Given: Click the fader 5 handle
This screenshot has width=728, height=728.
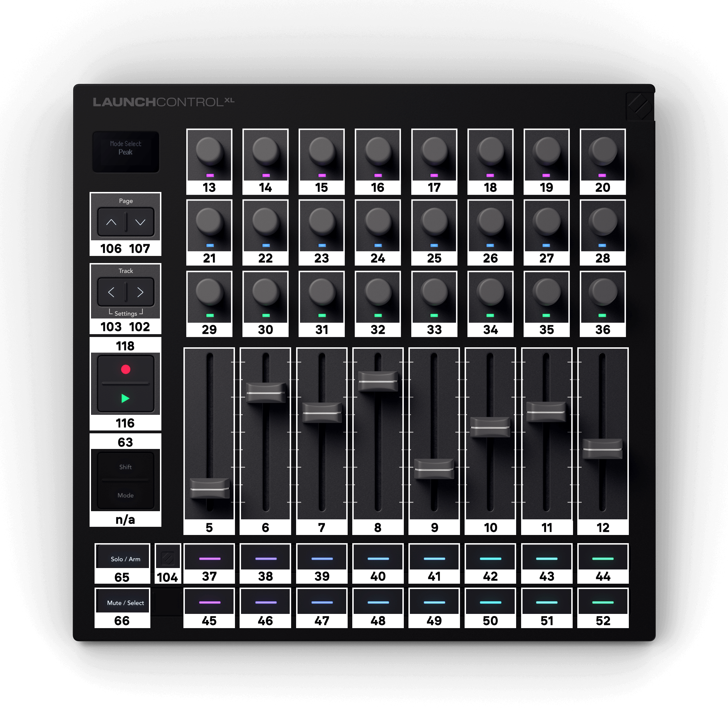Looking at the screenshot, I should pyautogui.click(x=209, y=489).
